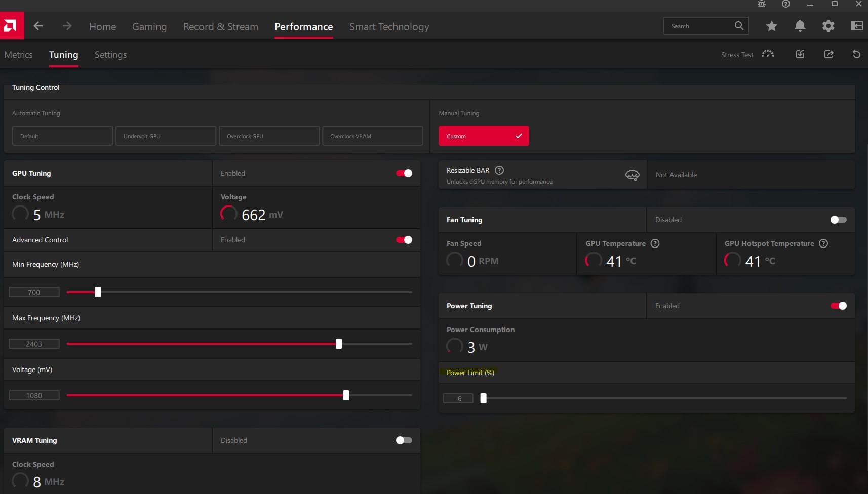The height and width of the screenshot is (494, 868).
Task: Click the Power Limit value field showing -6
Action: pyautogui.click(x=458, y=398)
